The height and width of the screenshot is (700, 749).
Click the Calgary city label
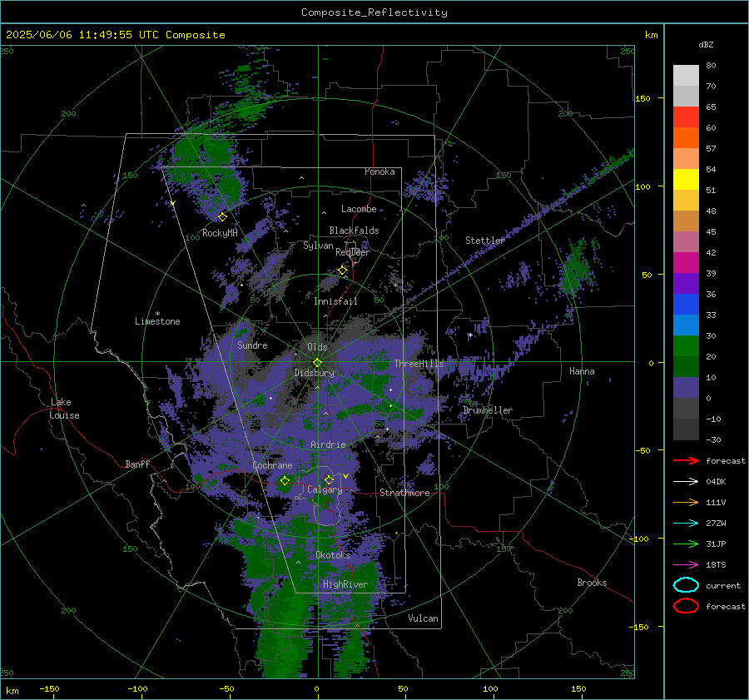[x=325, y=489]
